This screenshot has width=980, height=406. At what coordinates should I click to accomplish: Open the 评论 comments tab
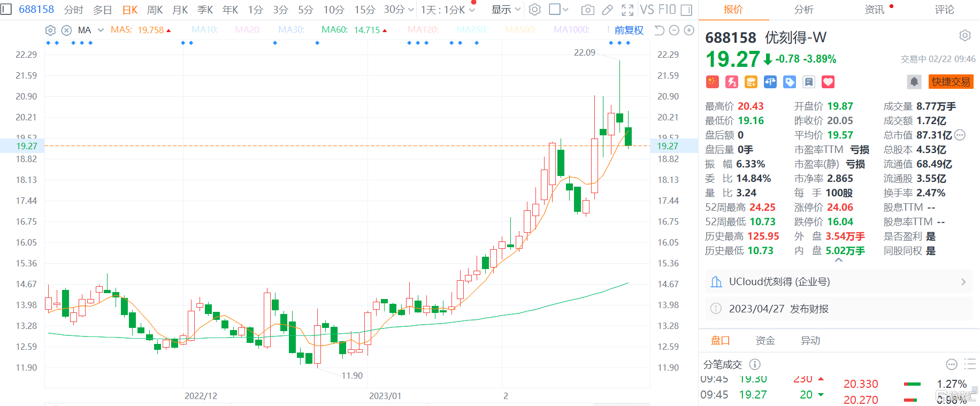945,10
